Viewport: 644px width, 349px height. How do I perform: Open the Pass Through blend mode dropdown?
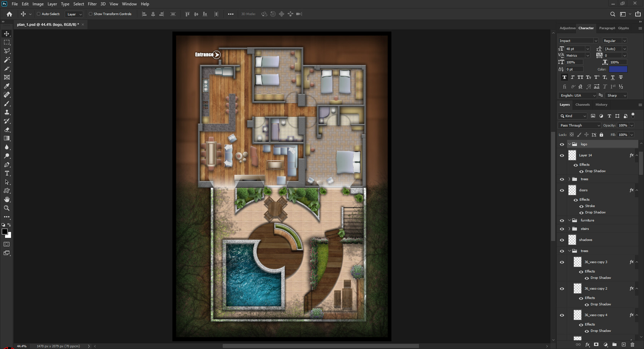point(599,125)
